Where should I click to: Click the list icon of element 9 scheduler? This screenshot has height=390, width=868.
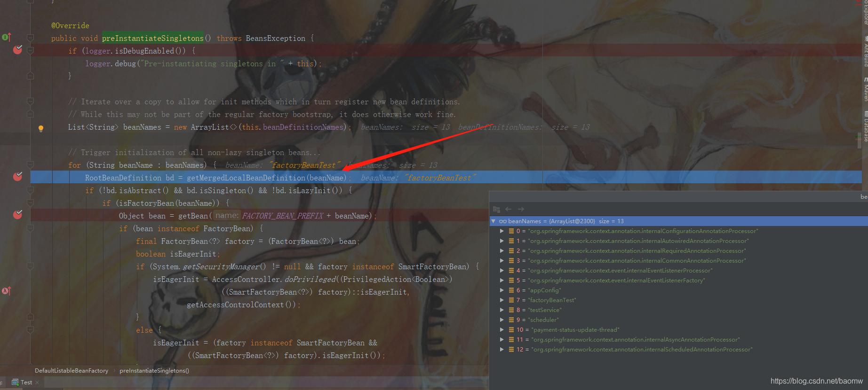511,320
